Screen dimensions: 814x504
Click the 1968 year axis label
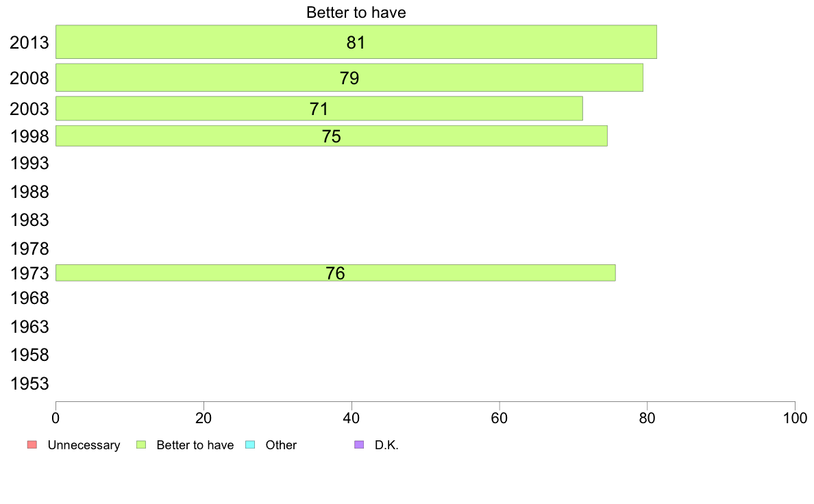pyautogui.click(x=29, y=299)
